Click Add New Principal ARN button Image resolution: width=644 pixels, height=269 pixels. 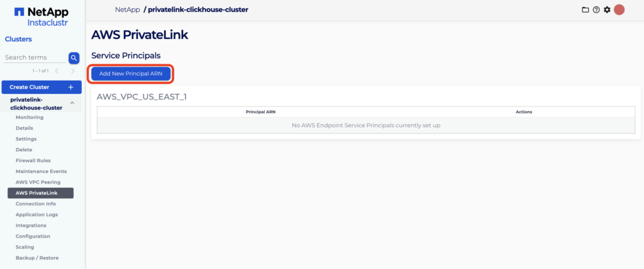131,74
